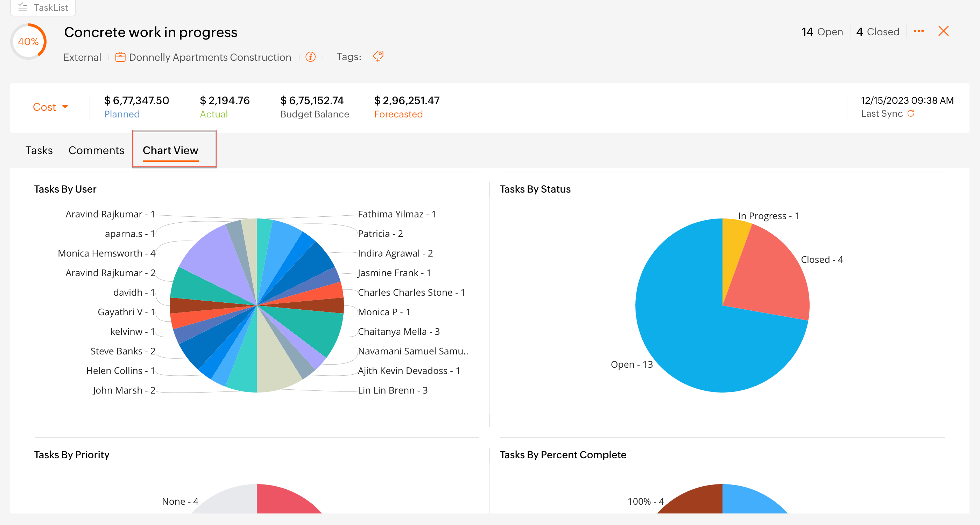Image resolution: width=980 pixels, height=525 pixels.
Task: Click the Planned cost value
Action: pyautogui.click(x=136, y=101)
